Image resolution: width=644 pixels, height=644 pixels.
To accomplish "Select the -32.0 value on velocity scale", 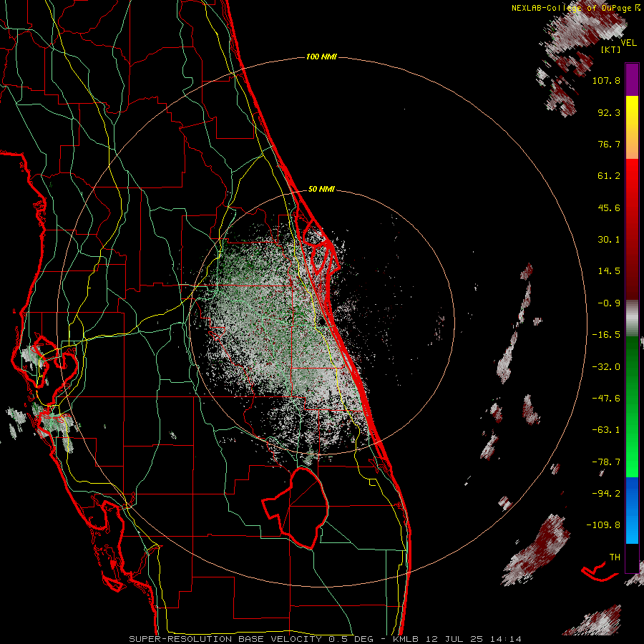I will (606, 367).
